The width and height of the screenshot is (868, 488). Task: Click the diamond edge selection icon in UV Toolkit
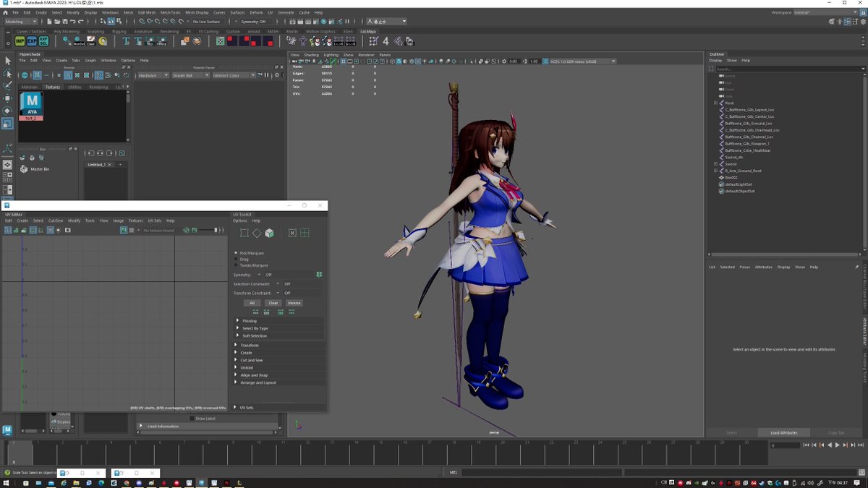(257, 233)
